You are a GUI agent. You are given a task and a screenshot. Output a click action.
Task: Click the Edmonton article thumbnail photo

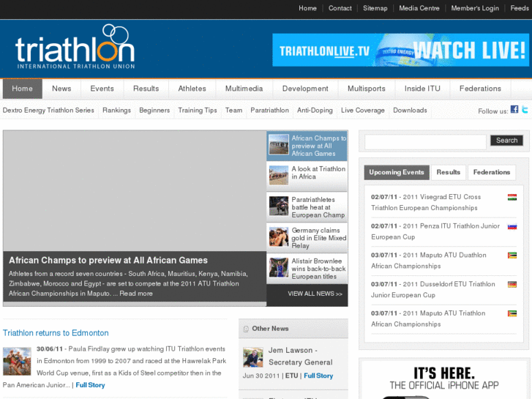tap(17, 361)
